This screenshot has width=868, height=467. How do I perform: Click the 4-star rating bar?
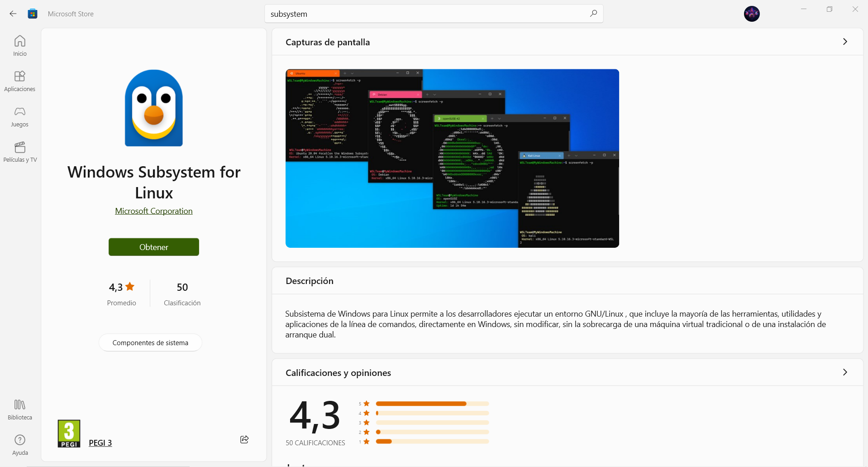(432, 413)
